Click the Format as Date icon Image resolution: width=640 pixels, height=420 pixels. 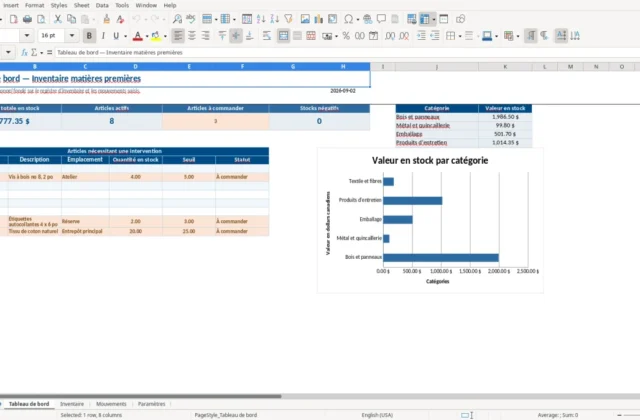tap(373, 36)
